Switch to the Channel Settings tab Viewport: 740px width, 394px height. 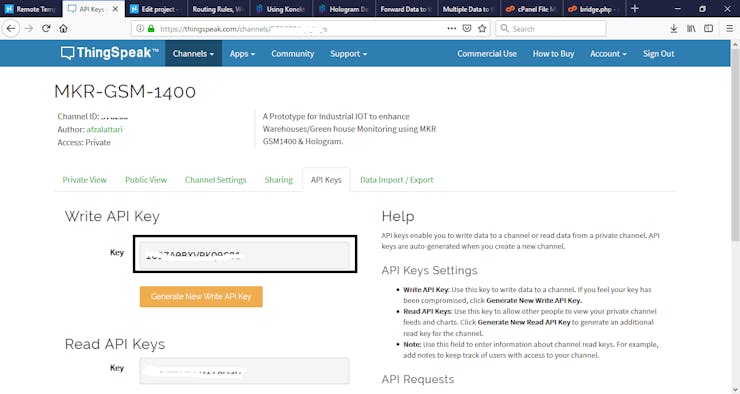tap(216, 180)
